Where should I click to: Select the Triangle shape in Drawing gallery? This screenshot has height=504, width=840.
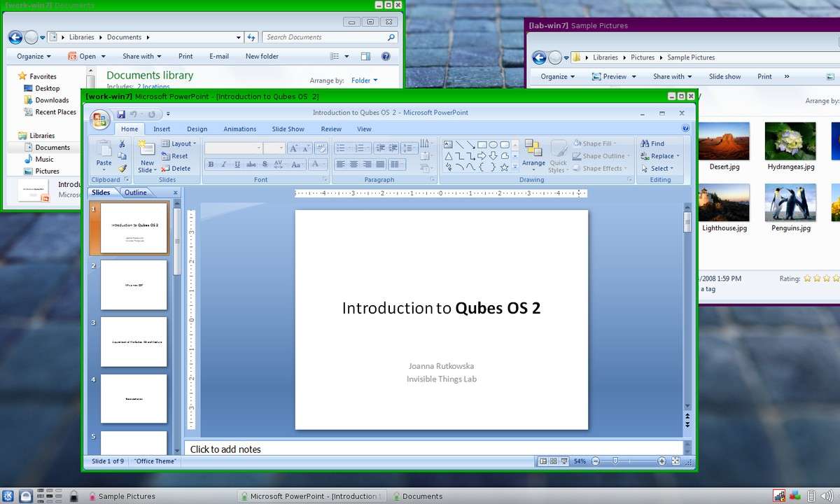[449, 156]
